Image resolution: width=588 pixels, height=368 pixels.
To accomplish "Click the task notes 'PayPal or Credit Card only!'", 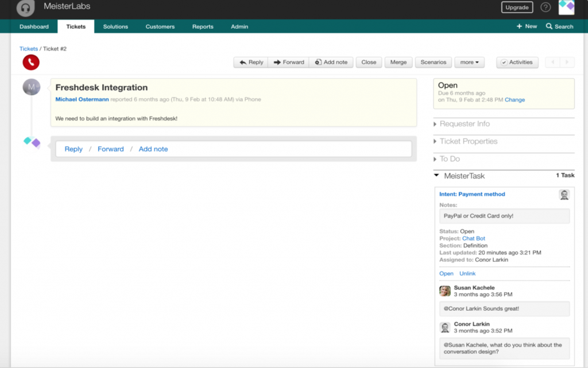I will point(504,216).
